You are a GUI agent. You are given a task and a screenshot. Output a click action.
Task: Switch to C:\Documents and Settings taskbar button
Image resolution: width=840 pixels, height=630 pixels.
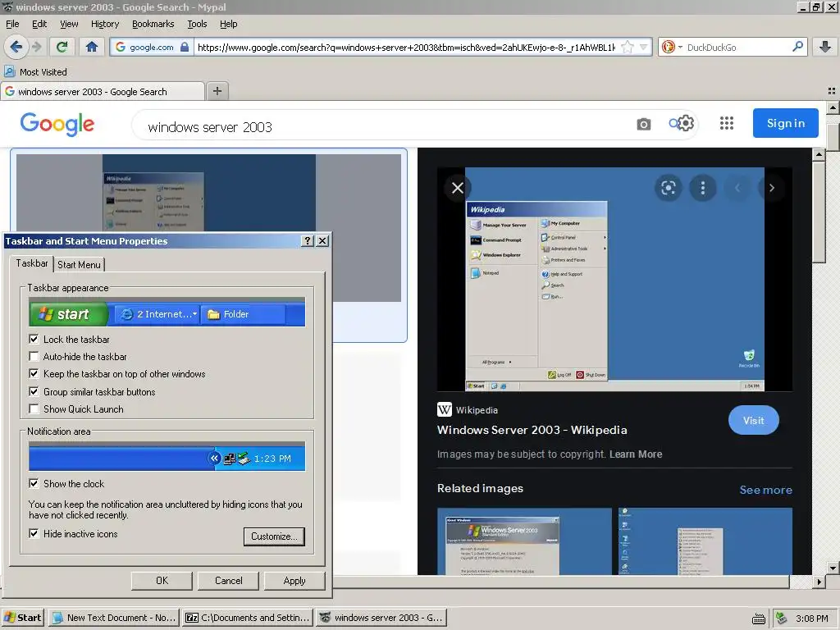tap(247, 618)
